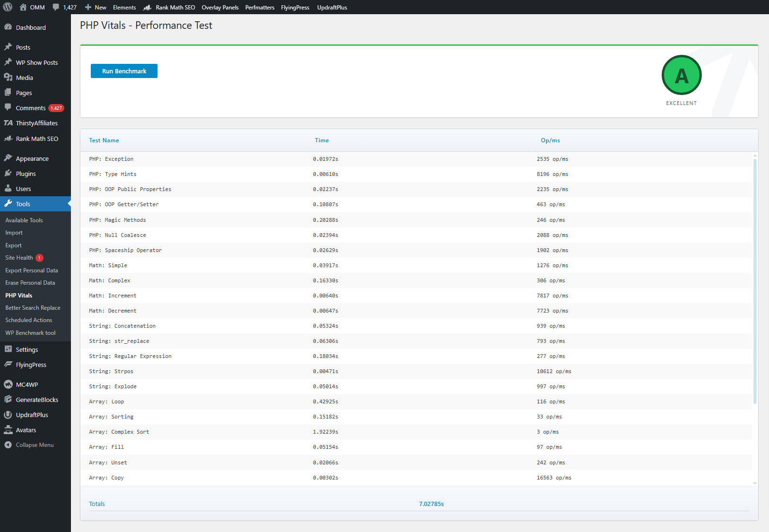
Task: Open Site Health from the Tools menu
Action: [19, 258]
